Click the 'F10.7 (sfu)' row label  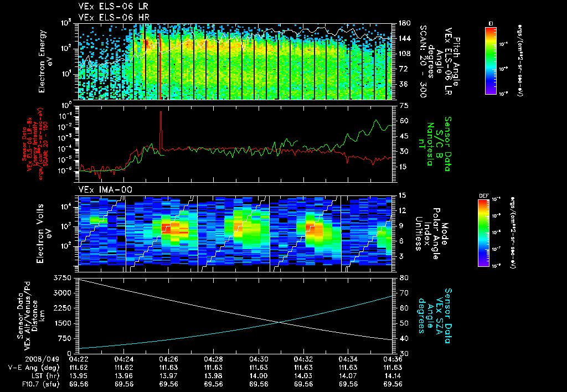click(x=40, y=384)
